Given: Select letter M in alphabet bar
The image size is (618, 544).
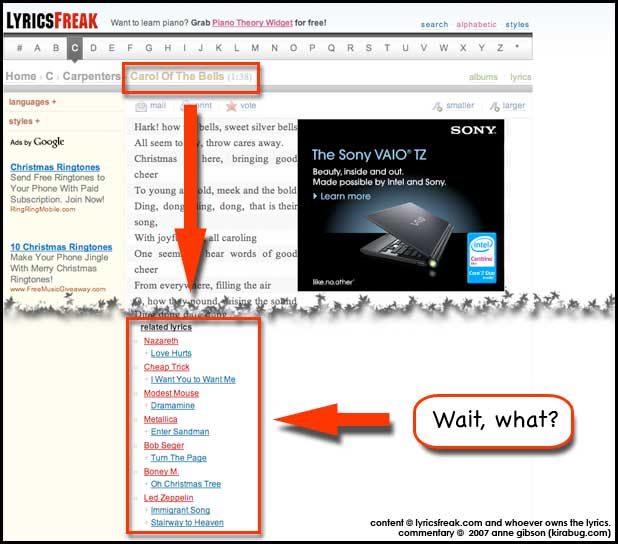Looking at the screenshot, I should (x=255, y=48).
